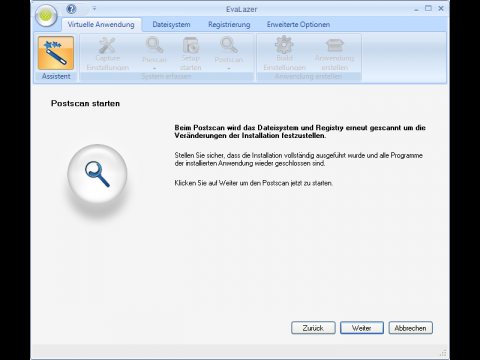This screenshot has width=480, height=360.
Task: Click Weiter to start postscan
Action: point(362,328)
